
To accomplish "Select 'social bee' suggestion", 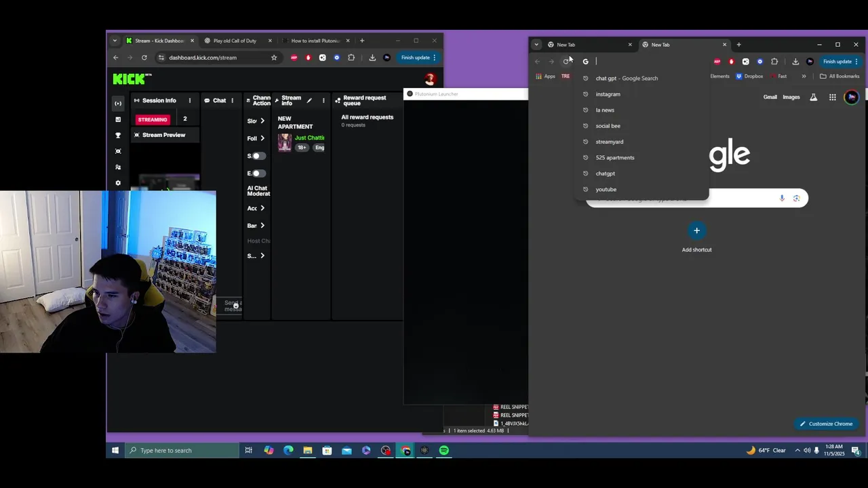I will coord(641,126).
